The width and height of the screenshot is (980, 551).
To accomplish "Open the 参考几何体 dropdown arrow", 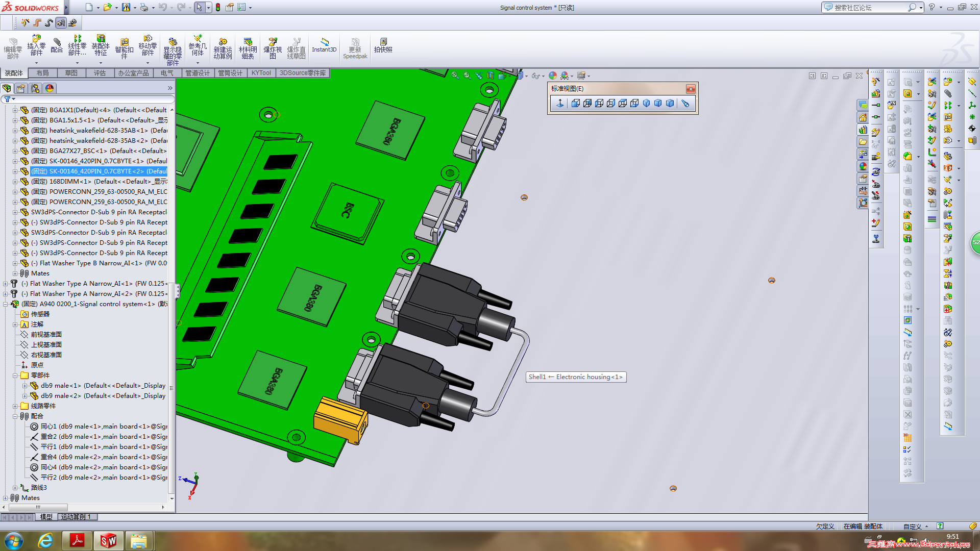I will coord(198,63).
